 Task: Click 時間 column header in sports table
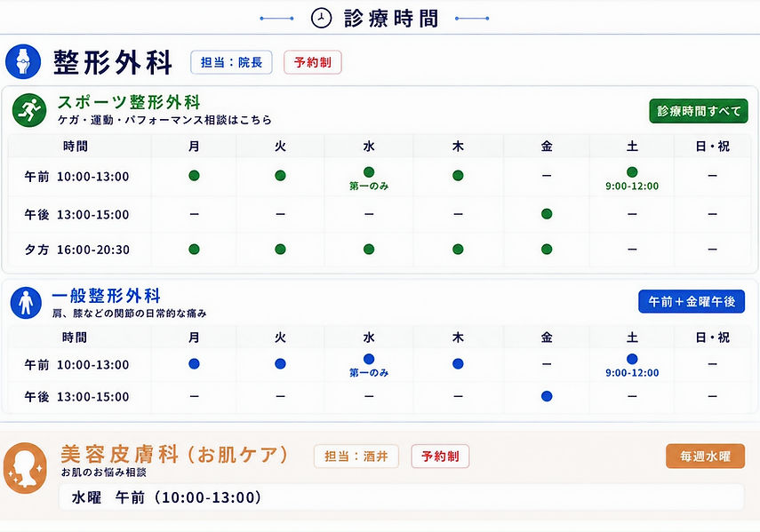point(76,147)
